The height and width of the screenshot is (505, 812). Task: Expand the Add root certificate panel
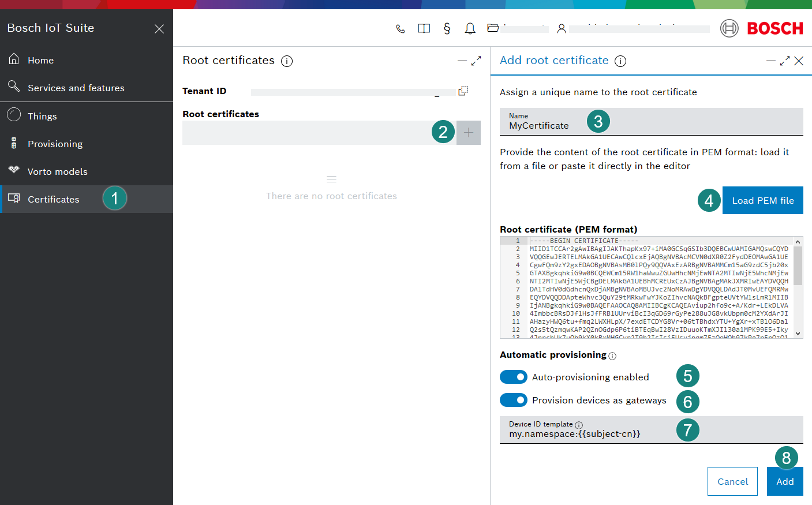click(x=785, y=61)
